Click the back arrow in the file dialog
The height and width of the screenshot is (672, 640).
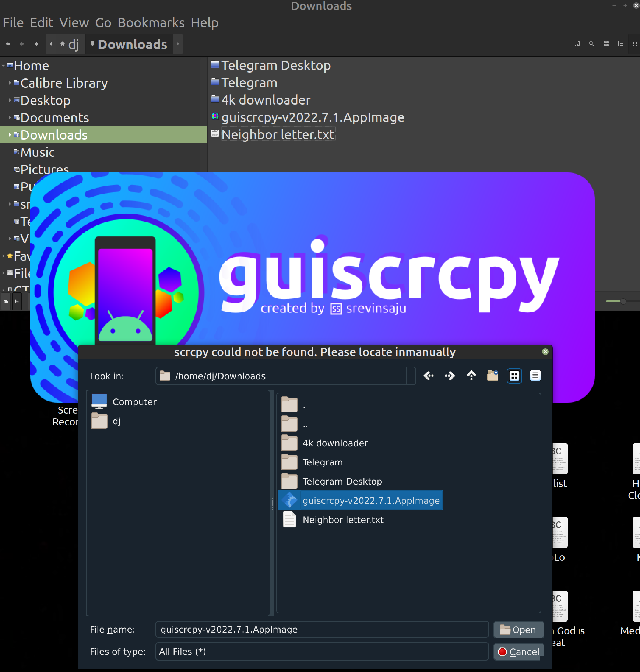(x=428, y=376)
